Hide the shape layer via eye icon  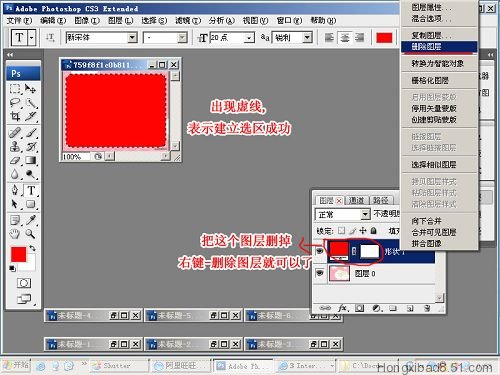pyautogui.click(x=320, y=251)
